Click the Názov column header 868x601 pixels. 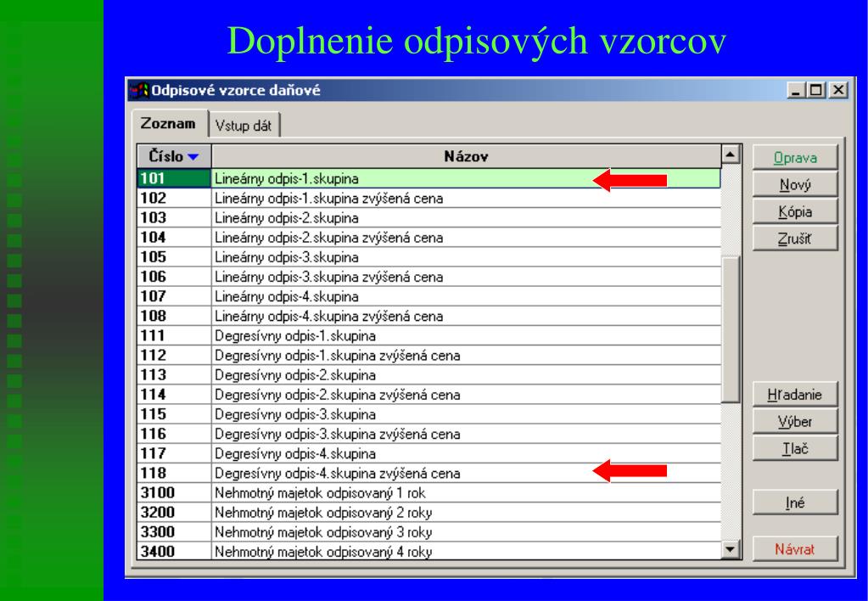(466, 156)
